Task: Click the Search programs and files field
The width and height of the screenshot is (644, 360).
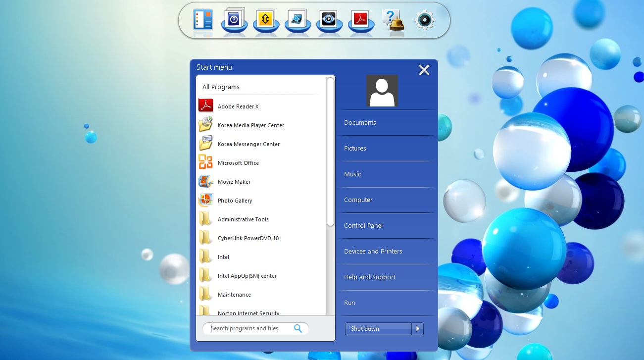Action: [x=250, y=328]
